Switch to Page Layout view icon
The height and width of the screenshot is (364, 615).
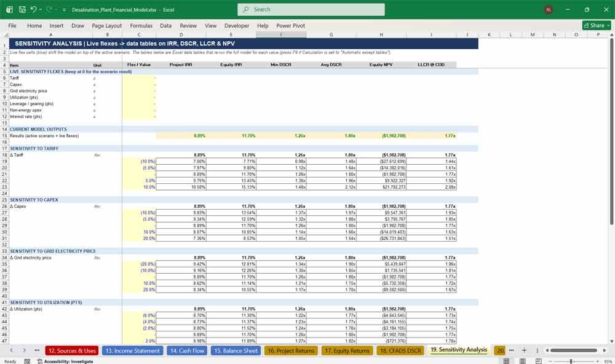click(522, 361)
